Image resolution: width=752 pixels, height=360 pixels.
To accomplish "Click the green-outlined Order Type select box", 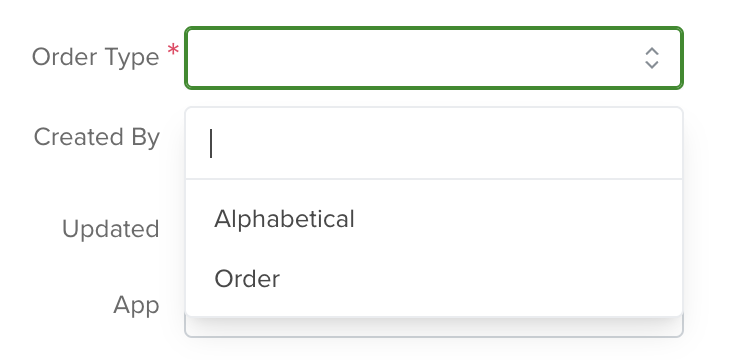I will point(434,58).
